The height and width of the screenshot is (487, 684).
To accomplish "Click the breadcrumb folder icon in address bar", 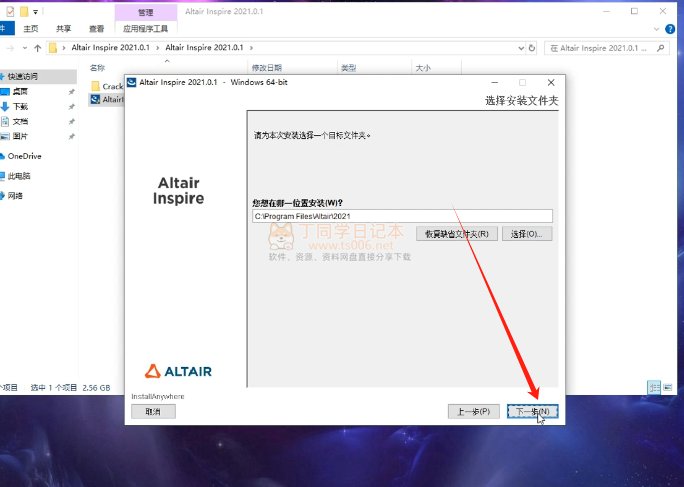I will (x=53, y=48).
